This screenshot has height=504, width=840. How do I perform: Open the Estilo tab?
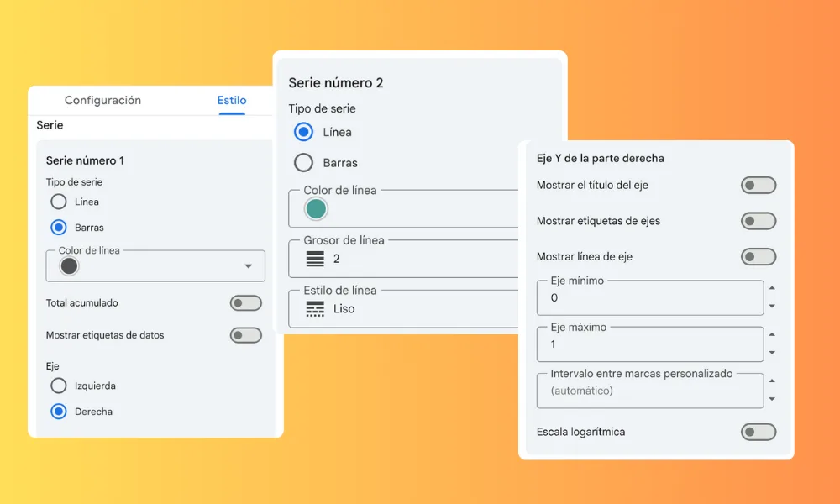[232, 100]
